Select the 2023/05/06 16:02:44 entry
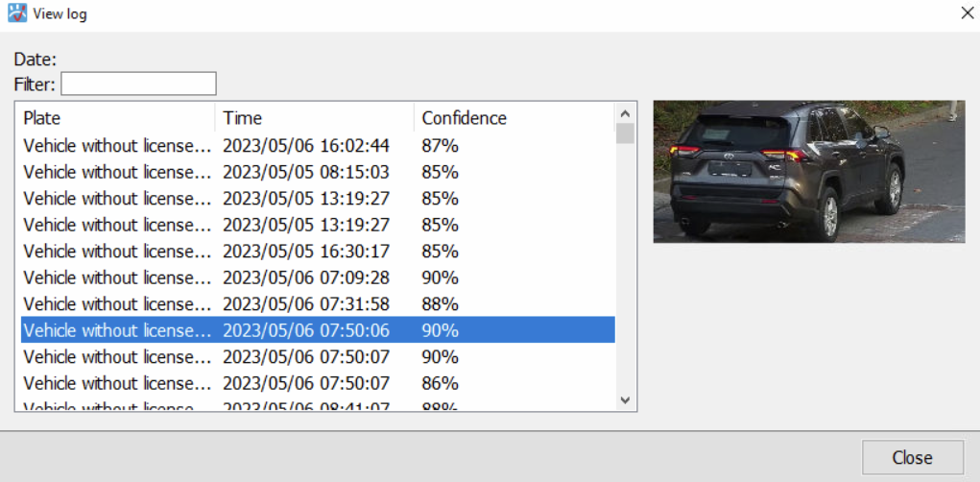 click(318, 146)
